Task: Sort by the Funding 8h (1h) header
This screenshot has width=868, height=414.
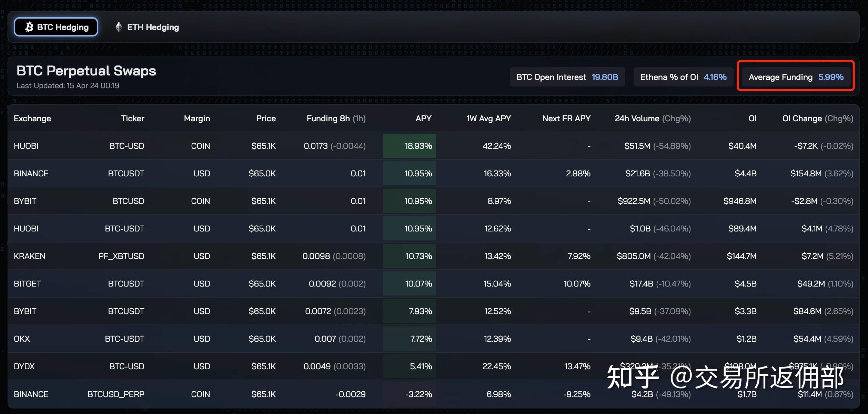Action: tap(336, 118)
